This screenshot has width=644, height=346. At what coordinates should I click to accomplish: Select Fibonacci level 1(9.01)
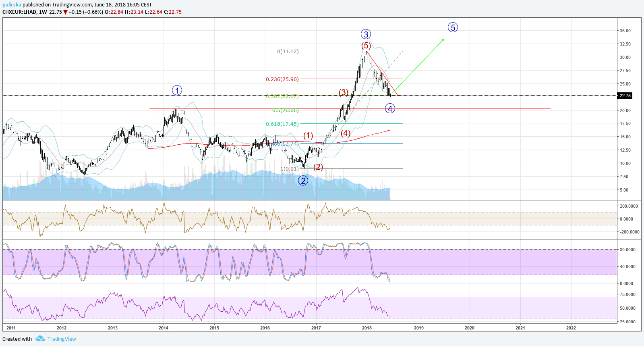click(290, 169)
